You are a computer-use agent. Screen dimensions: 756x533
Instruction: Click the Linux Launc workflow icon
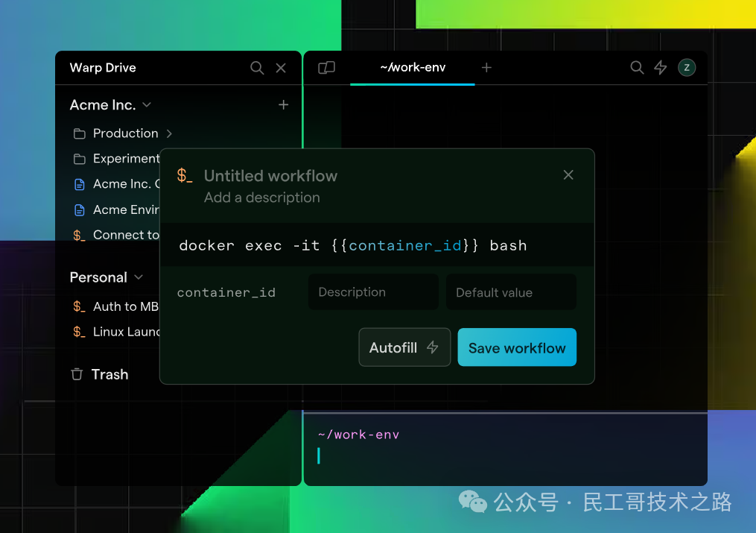pos(79,332)
